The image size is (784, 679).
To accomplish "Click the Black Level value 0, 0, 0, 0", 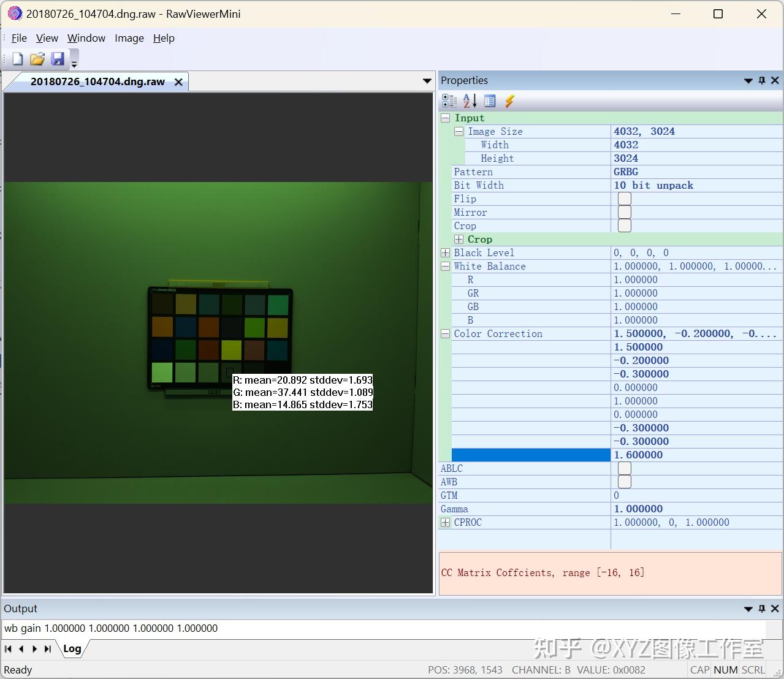I will [x=641, y=252].
